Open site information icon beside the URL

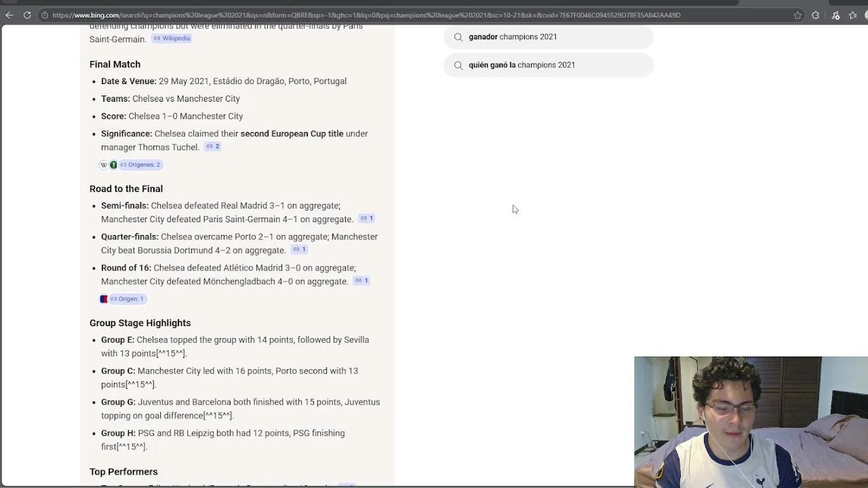pyautogui.click(x=44, y=15)
